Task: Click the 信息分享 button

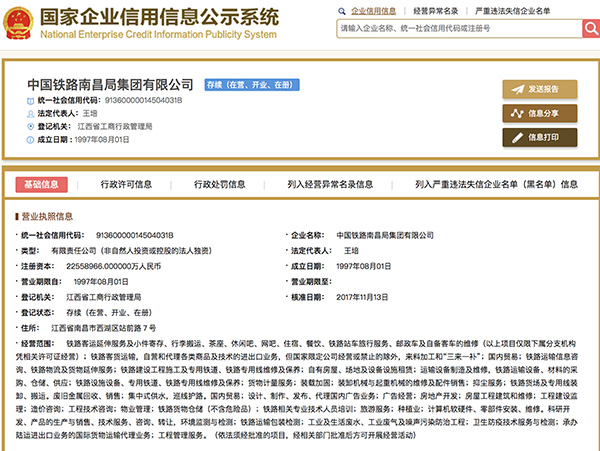Action: (x=540, y=114)
